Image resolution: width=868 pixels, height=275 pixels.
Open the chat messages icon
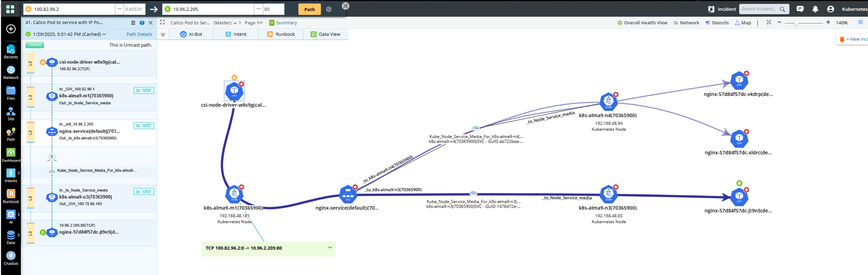[x=800, y=9]
